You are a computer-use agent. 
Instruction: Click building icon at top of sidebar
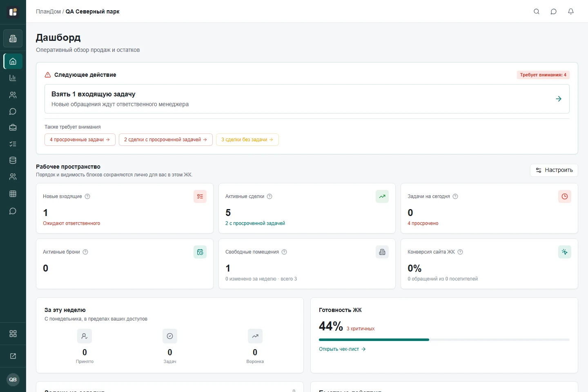tap(13, 38)
